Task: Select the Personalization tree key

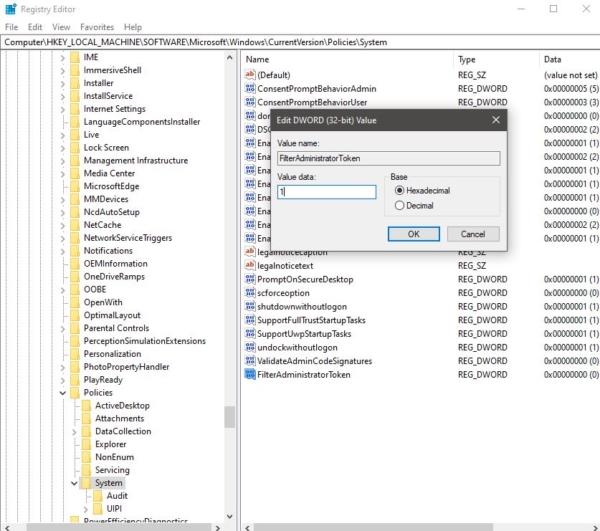Action: tap(112, 354)
